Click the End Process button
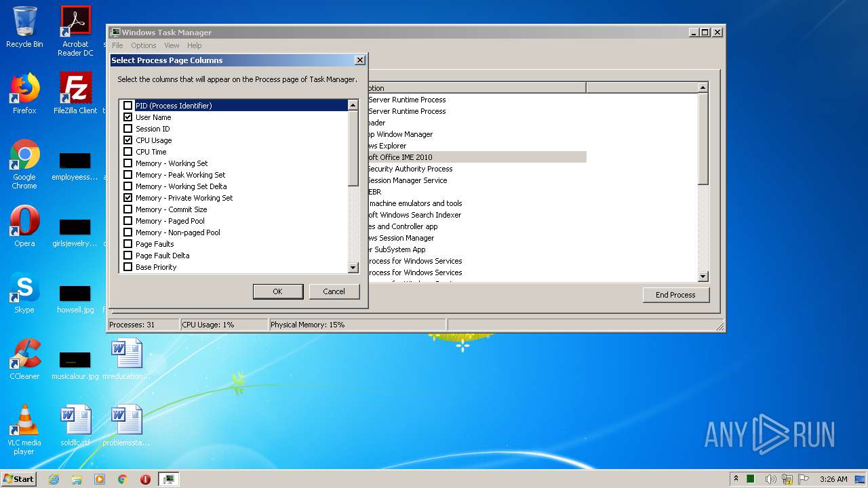868x488 pixels. (675, 295)
